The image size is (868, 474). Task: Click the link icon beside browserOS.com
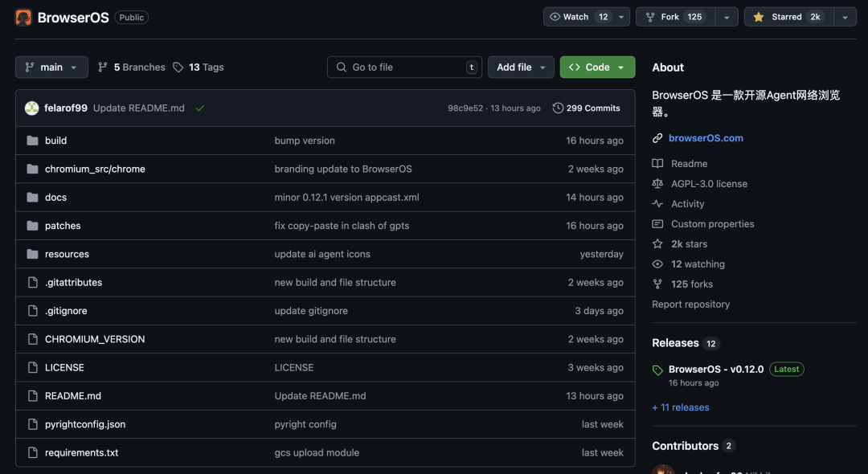click(657, 138)
